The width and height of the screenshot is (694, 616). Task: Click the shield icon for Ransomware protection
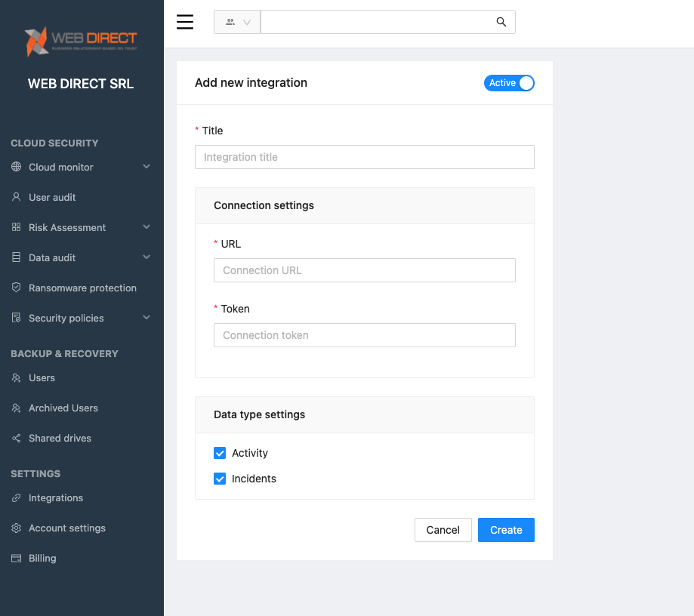(17, 288)
